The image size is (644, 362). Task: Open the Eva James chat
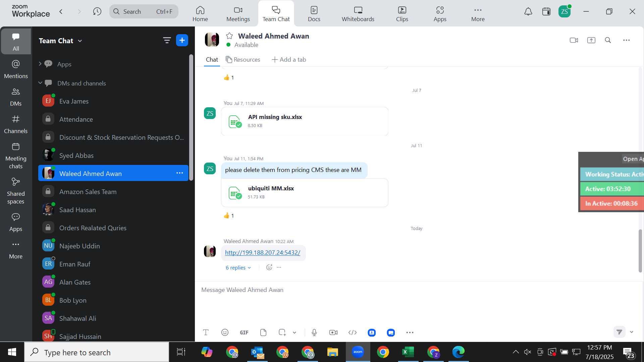click(113, 101)
